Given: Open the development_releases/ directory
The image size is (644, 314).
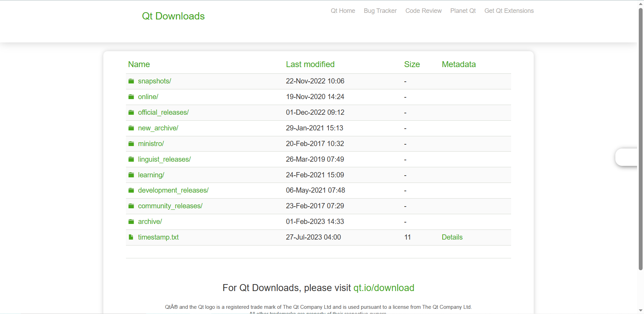Looking at the screenshot, I should point(173,190).
